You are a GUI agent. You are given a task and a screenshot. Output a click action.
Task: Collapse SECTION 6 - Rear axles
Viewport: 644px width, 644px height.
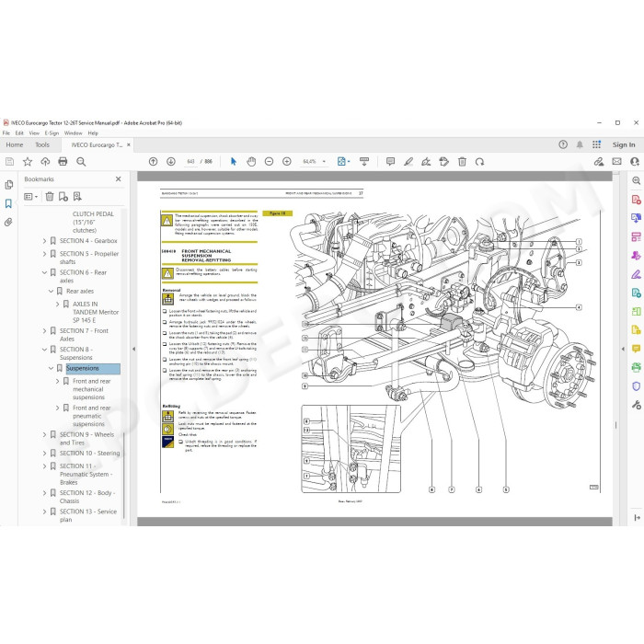click(x=44, y=272)
